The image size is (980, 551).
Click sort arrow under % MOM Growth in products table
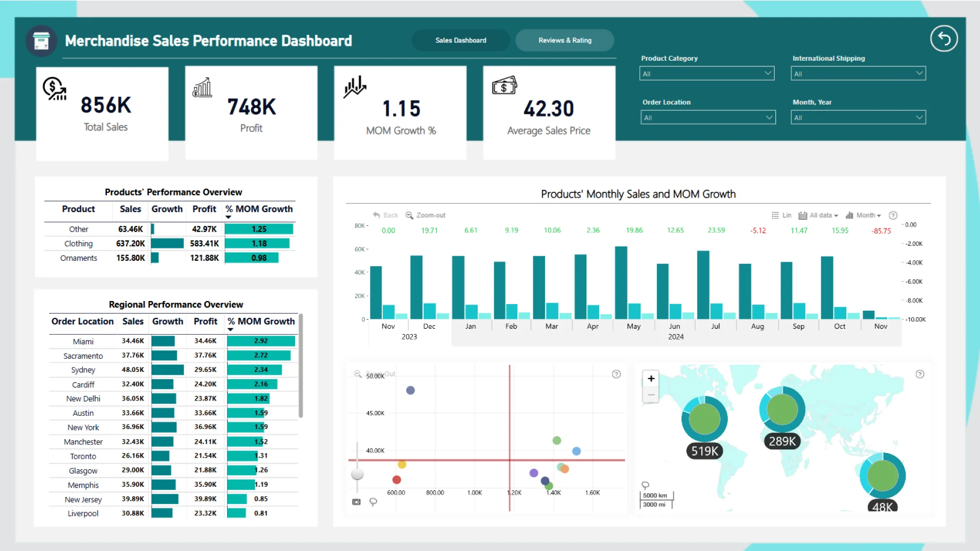pos(228,217)
